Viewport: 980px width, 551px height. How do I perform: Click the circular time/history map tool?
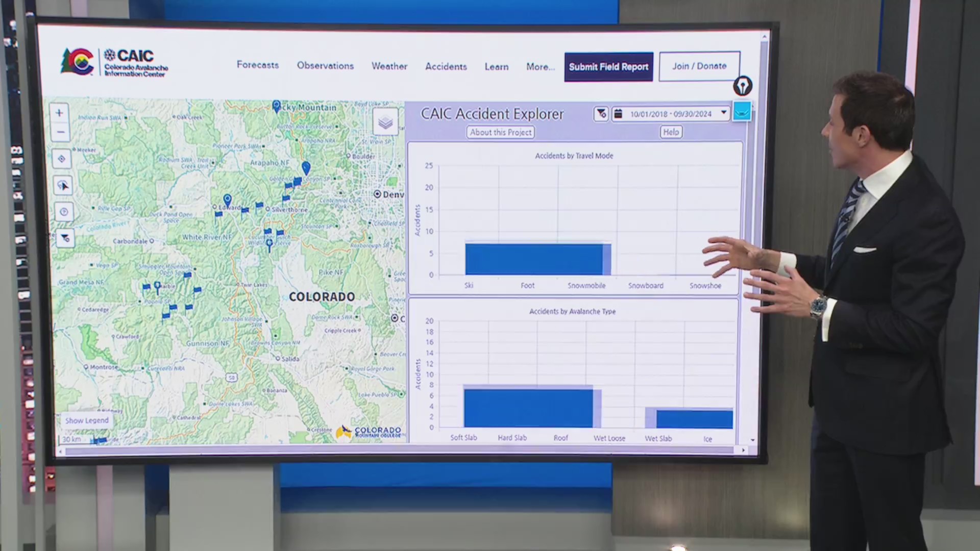click(x=64, y=212)
